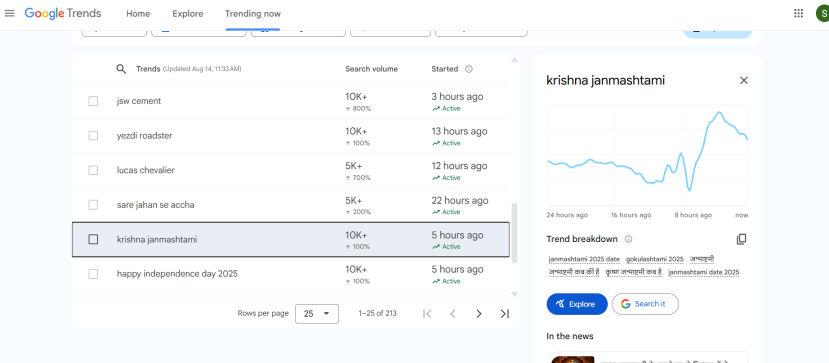Open the जन्माष्टमी breakdown term
The width and height of the screenshot is (829, 363).
pos(702,259)
